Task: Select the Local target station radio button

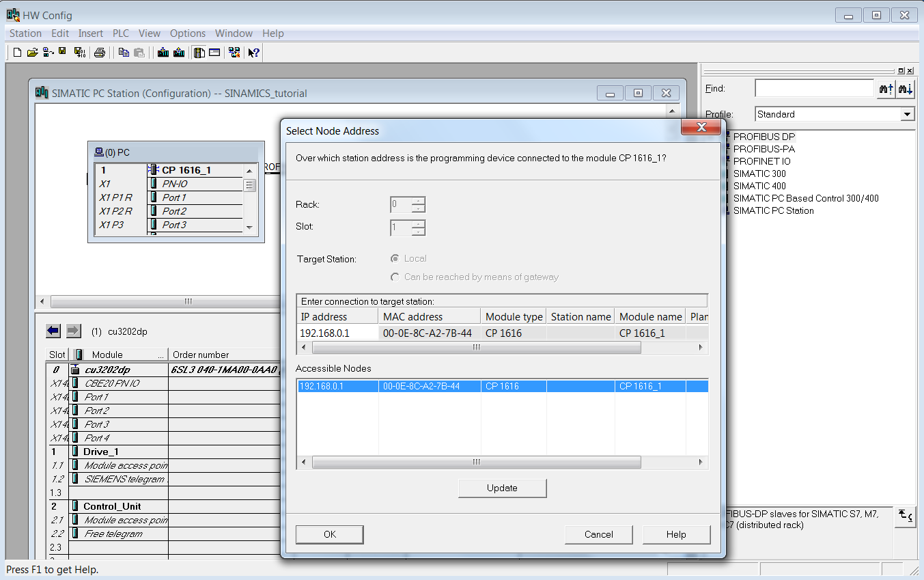Action: coord(395,259)
